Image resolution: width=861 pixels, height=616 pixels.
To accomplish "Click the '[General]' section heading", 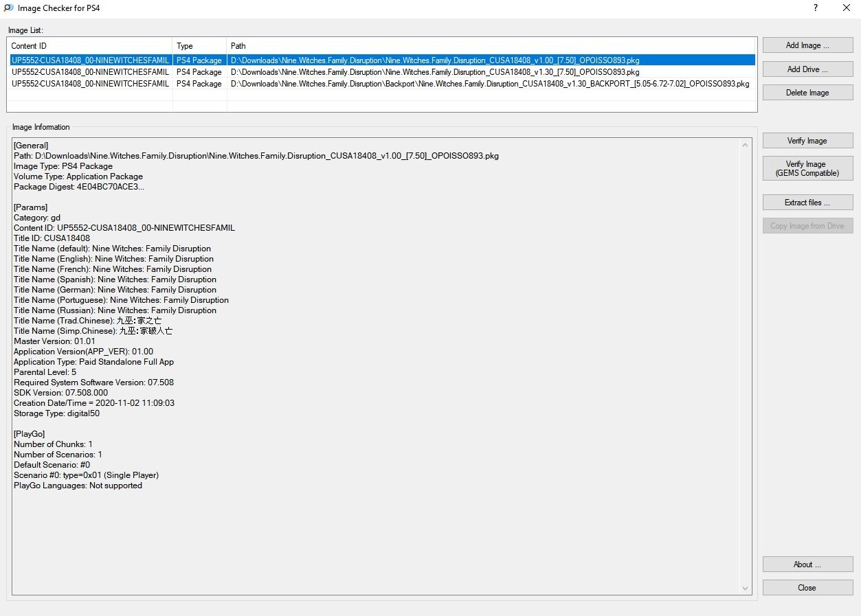I will 31,146.
